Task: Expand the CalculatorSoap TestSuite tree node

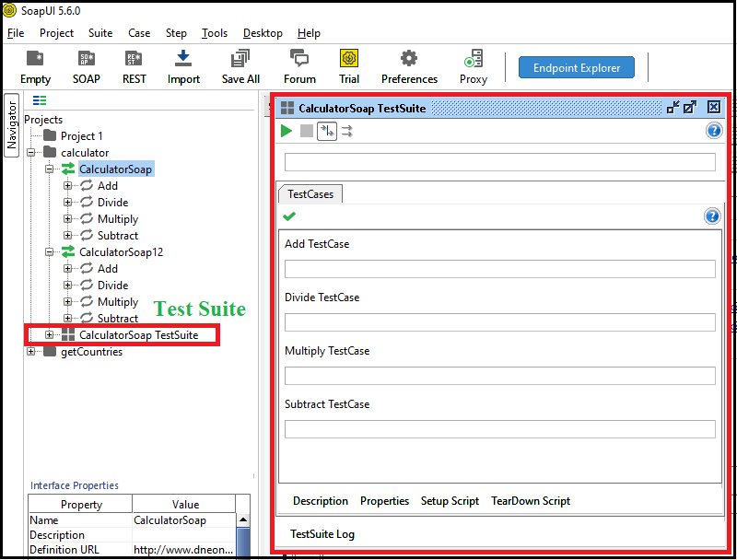Action: [x=50, y=334]
